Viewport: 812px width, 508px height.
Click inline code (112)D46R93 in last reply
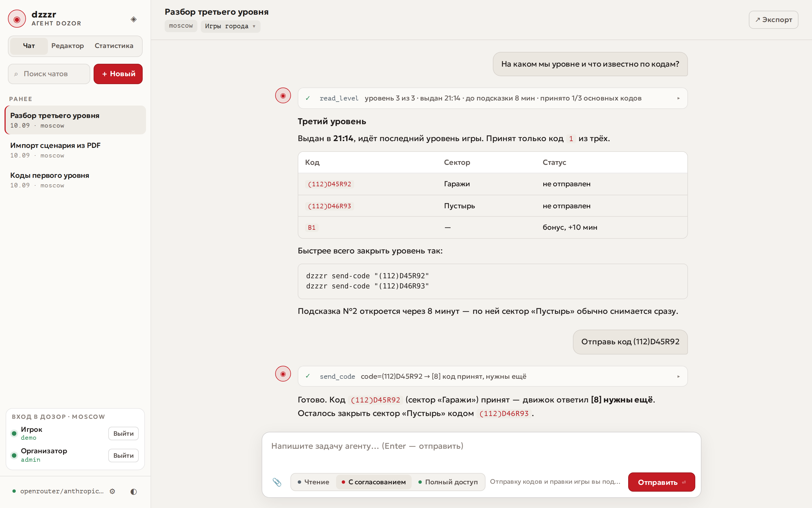coord(504,413)
